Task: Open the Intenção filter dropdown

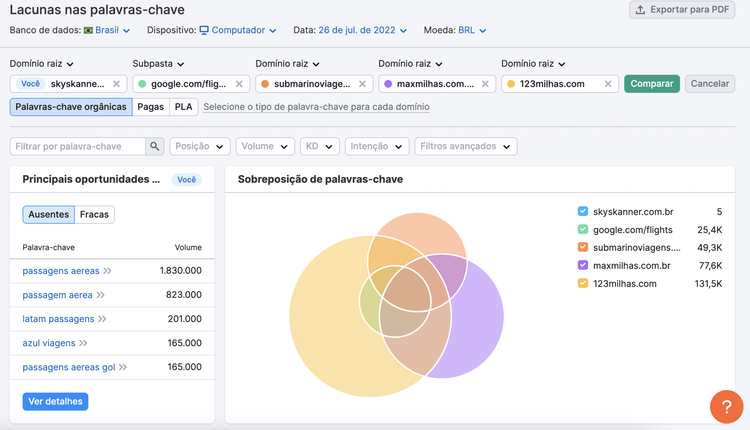Action: coord(377,146)
